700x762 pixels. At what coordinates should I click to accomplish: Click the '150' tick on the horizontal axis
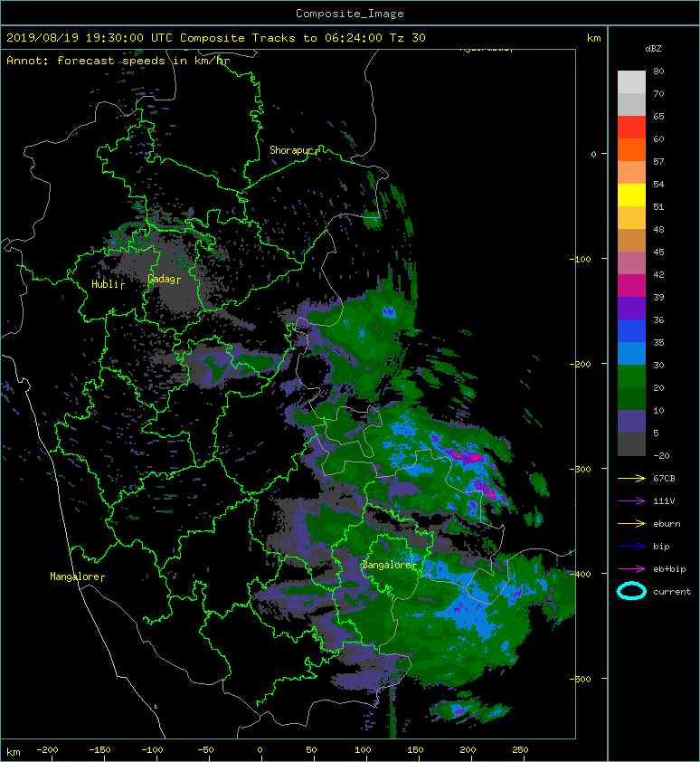click(415, 750)
